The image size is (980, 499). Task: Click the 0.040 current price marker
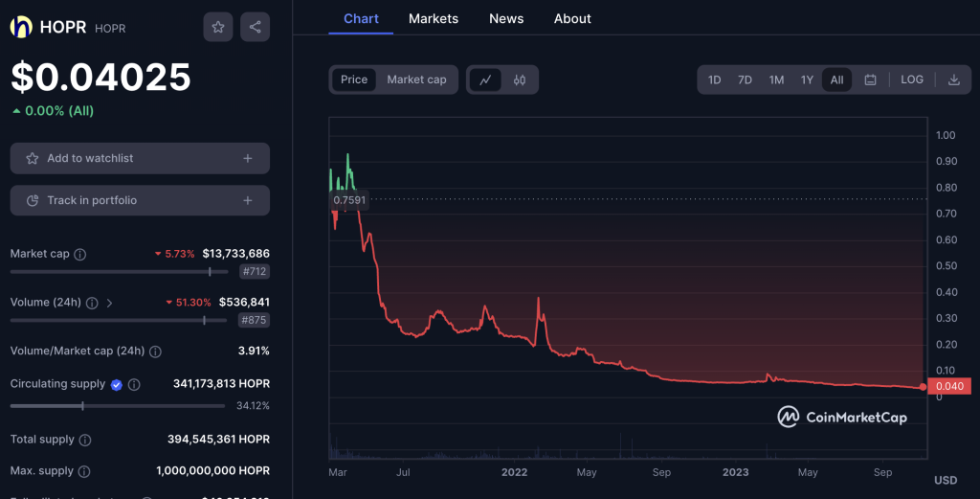pos(949,386)
